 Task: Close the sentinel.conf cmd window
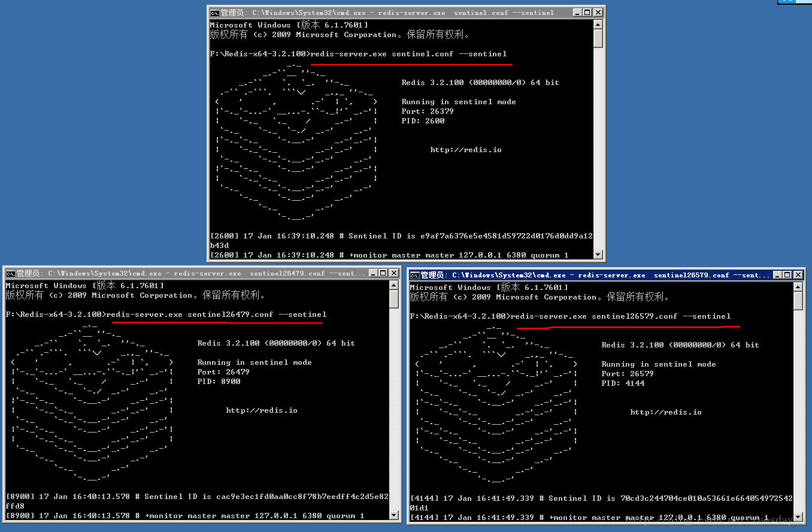597,13
